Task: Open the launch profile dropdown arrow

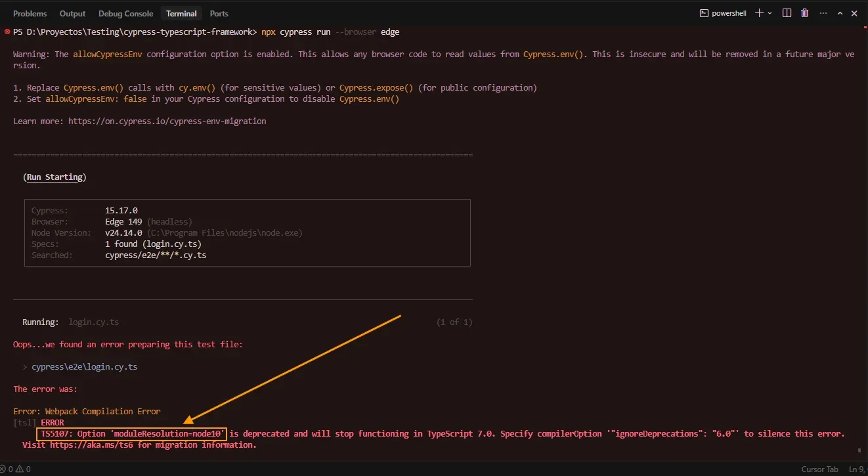Action: (x=770, y=13)
